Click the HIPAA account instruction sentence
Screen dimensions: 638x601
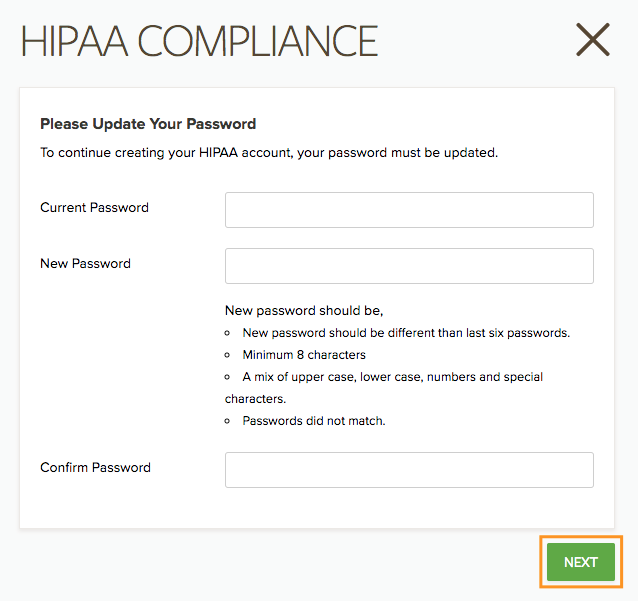point(269,153)
